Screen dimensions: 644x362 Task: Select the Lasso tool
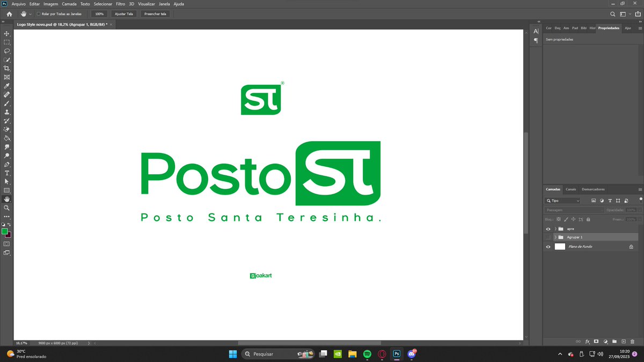pos(7,51)
